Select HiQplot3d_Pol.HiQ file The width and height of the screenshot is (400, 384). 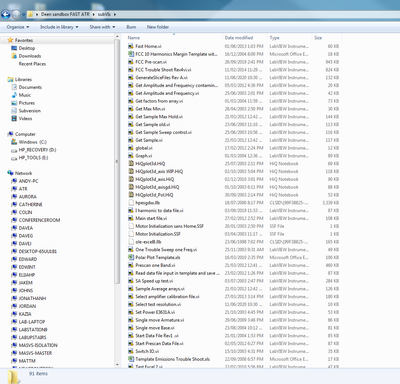click(154, 195)
